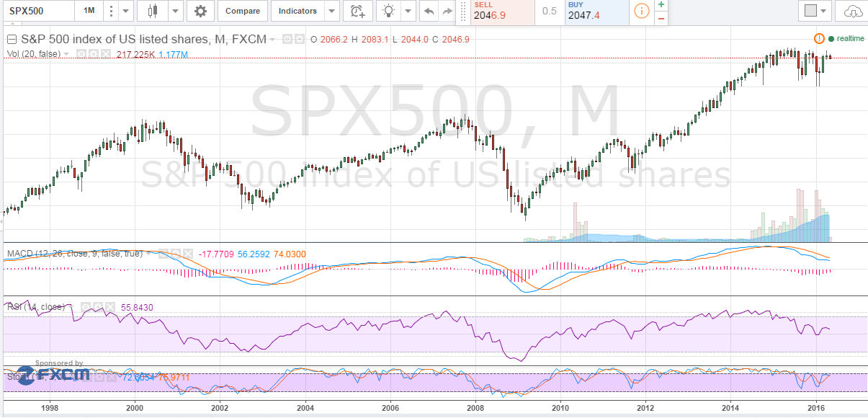Hide the RSI indicator with its eye icon

(85, 307)
